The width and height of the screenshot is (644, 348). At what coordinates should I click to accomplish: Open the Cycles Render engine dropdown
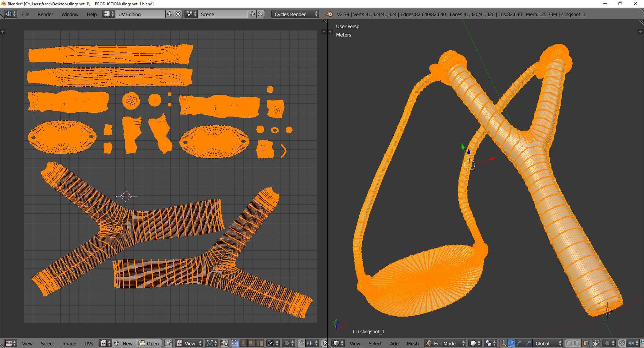pyautogui.click(x=294, y=14)
